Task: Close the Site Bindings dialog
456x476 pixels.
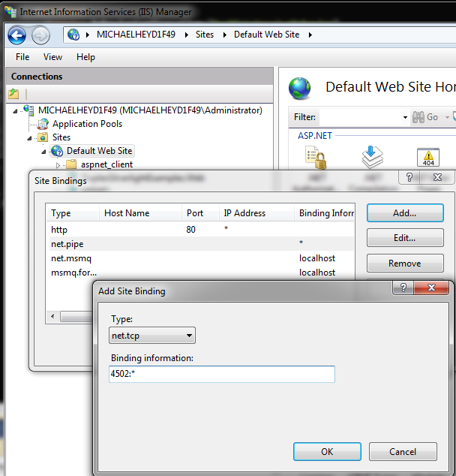Action: pyautogui.click(x=437, y=177)
